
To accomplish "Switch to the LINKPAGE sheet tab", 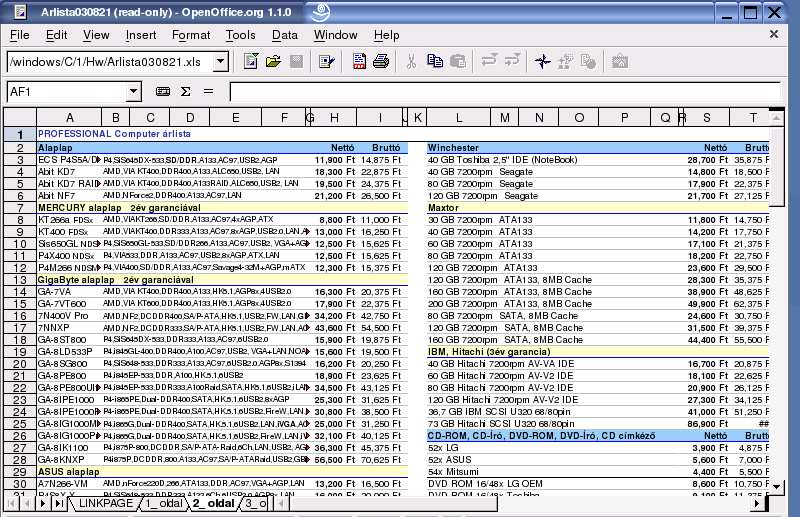I will (106, 503).
